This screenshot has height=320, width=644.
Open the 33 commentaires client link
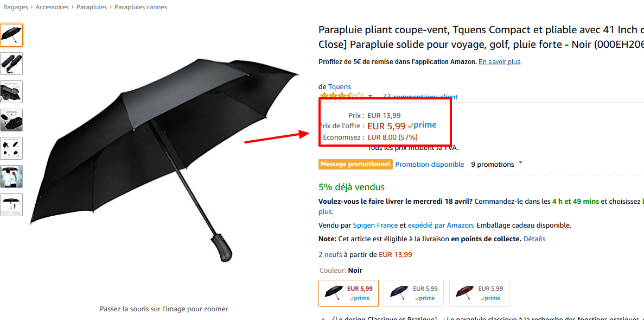click(x=420, y=96)
